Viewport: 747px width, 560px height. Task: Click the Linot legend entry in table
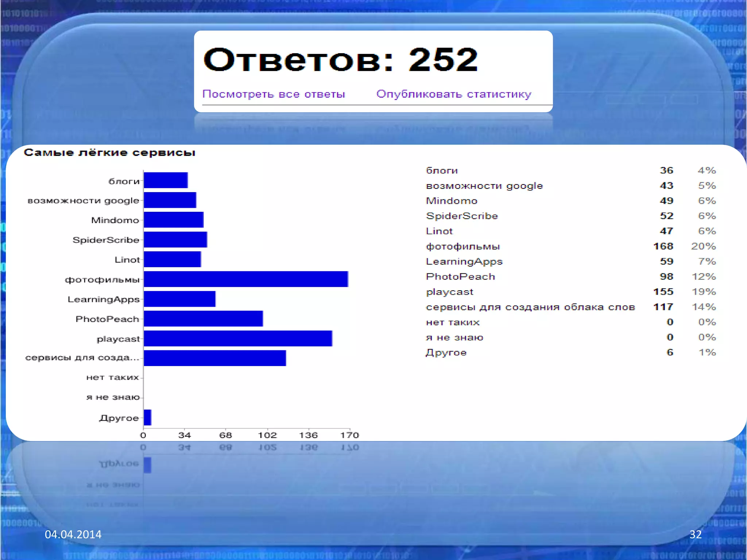click(x=439, y=231)
